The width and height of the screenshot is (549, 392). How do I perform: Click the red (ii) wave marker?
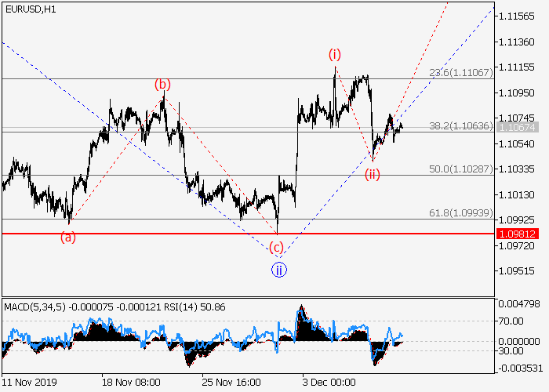[x=372, y=174]
